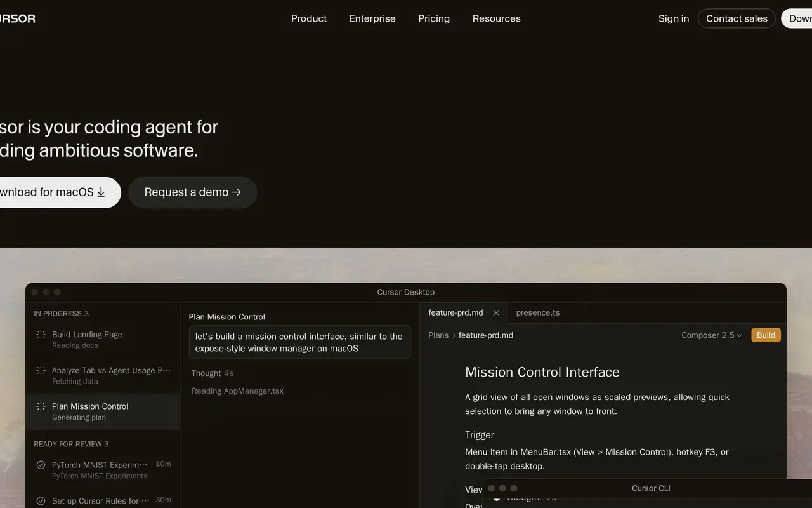Go to the Pricing page

pos(434,18)
